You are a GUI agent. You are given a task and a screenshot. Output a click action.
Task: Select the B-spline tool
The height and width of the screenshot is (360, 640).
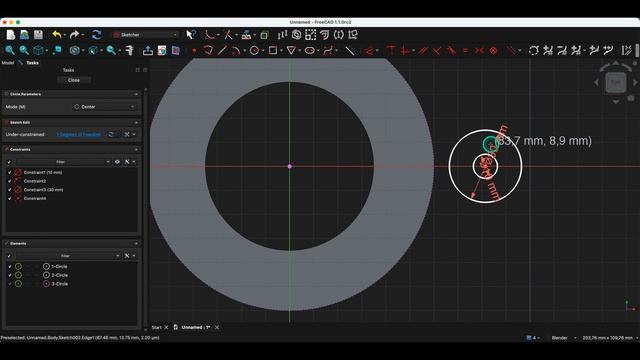click(328, 51)
